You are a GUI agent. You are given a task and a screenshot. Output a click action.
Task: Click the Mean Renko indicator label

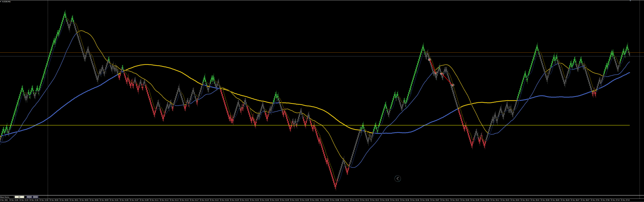pos(5,197)
